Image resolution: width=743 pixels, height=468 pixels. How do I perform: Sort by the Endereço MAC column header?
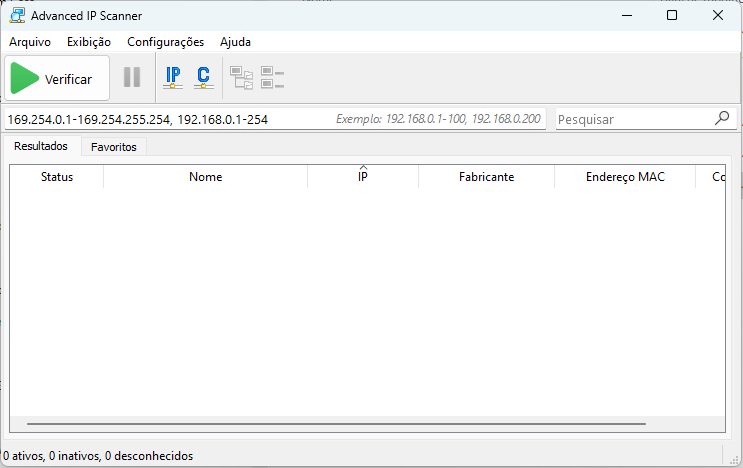pyautogui.click(x=625, y=177)
